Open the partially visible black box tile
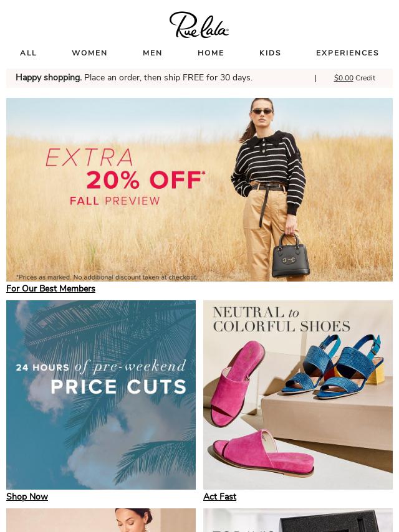 (x=298, y=520)
